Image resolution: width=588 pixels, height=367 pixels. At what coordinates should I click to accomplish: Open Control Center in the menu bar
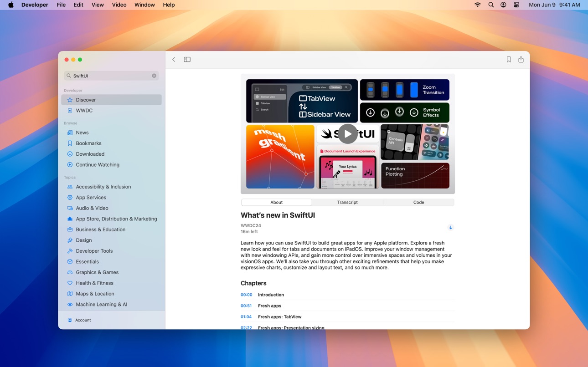point(516,5)
